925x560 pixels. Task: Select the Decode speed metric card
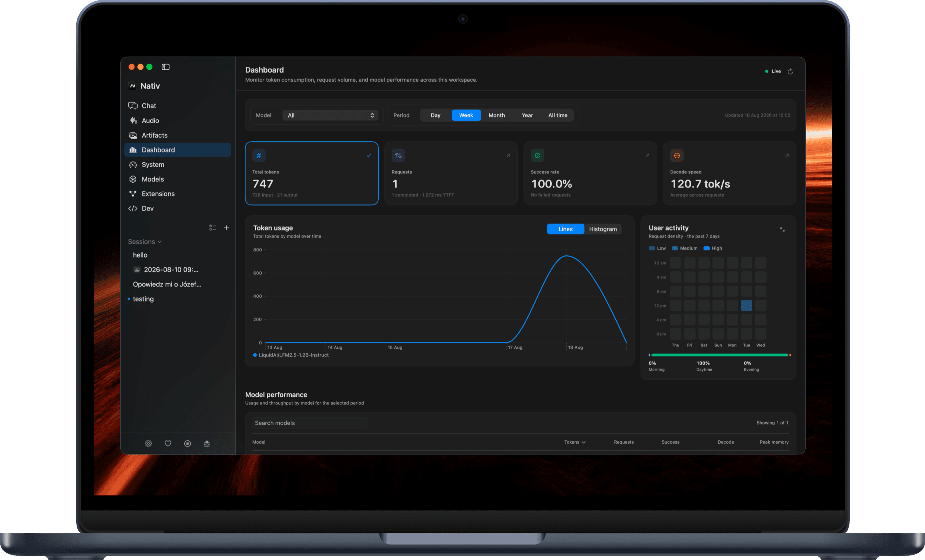coord(730,173)
